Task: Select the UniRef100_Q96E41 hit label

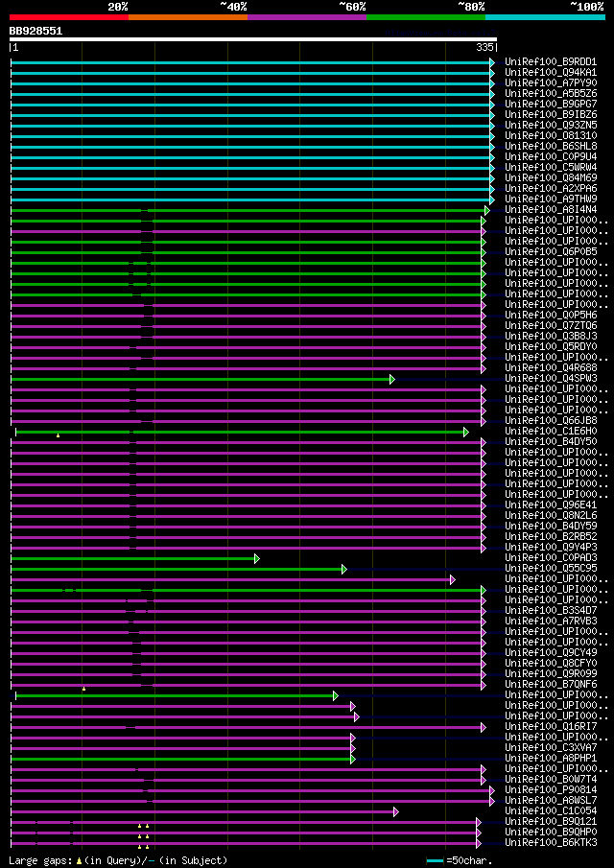Action: coord(551,505)
